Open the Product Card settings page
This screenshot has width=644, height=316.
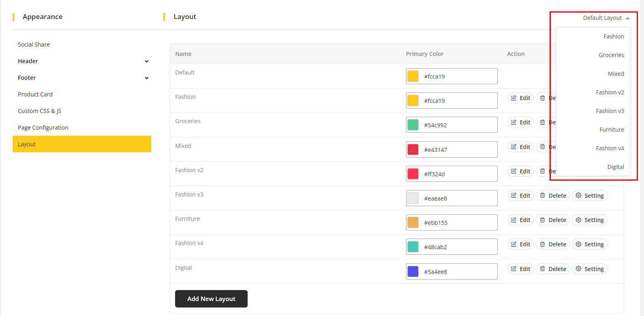(x=35, y=94)
